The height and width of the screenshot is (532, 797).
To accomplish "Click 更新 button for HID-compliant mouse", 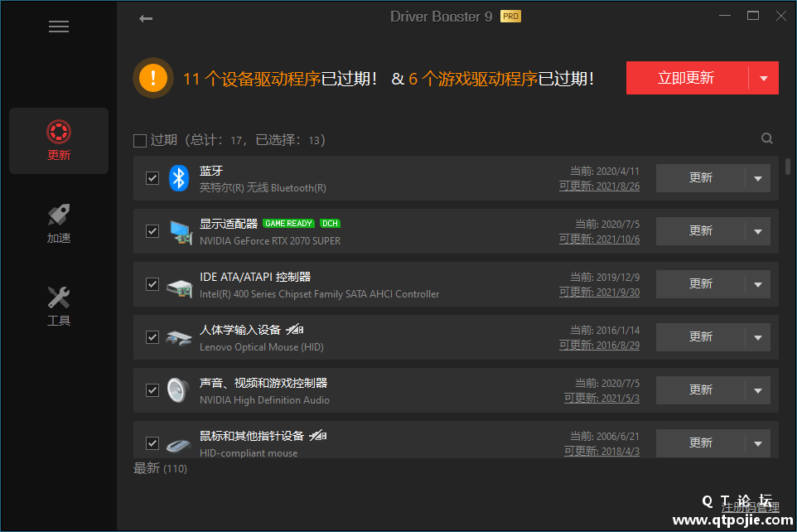I will tap(700, 443).
